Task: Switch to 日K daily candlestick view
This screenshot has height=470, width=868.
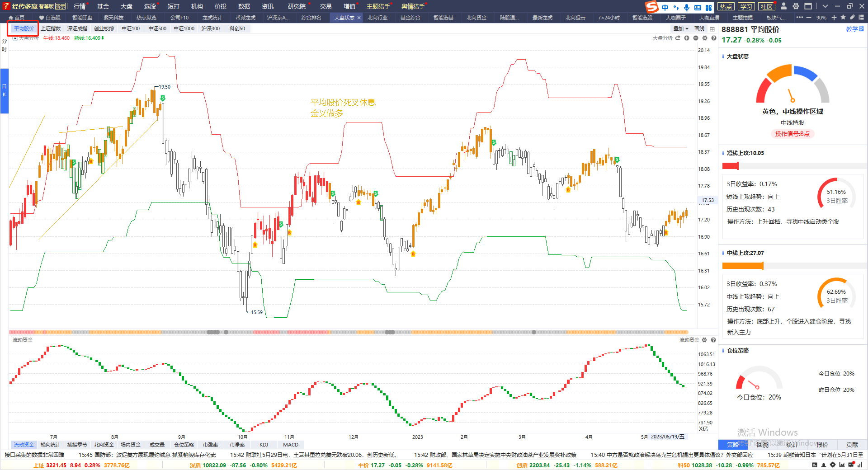Action: (x=4, y=90)
